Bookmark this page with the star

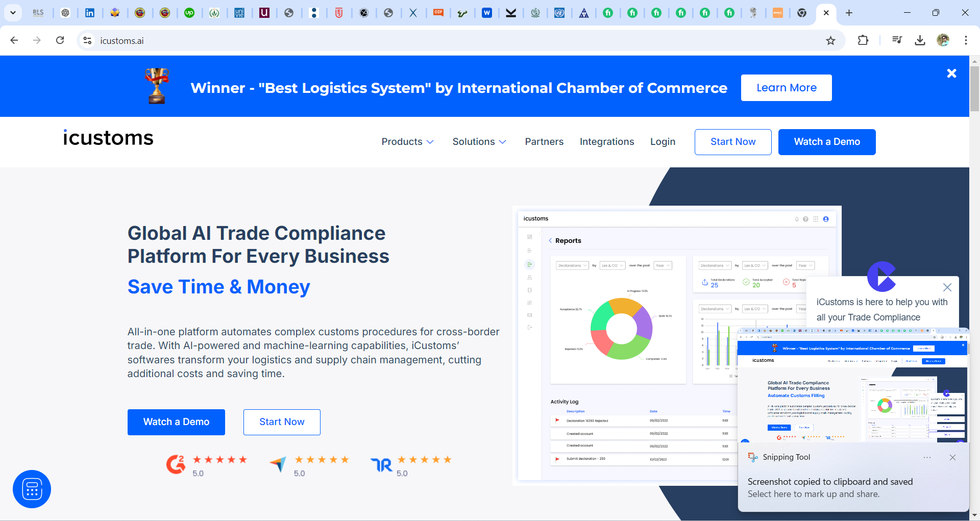[x=830, y=40]
